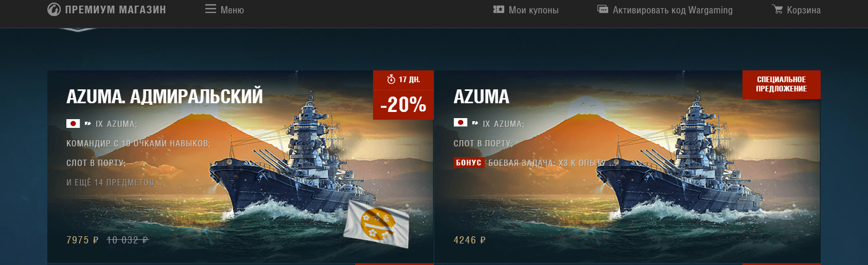Click the -20% discount badge
868x265 pixels.
pos(403,105)
